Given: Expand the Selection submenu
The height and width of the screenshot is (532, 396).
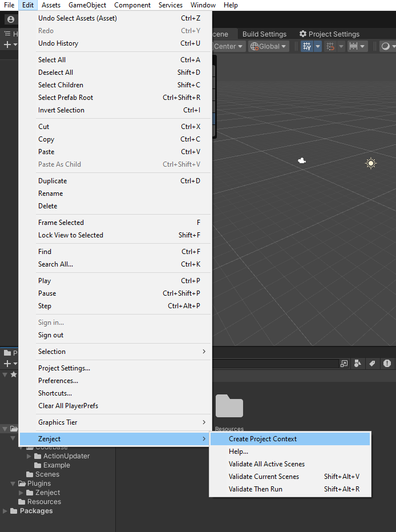Looking at the screenshot, I should pos(115,352).
